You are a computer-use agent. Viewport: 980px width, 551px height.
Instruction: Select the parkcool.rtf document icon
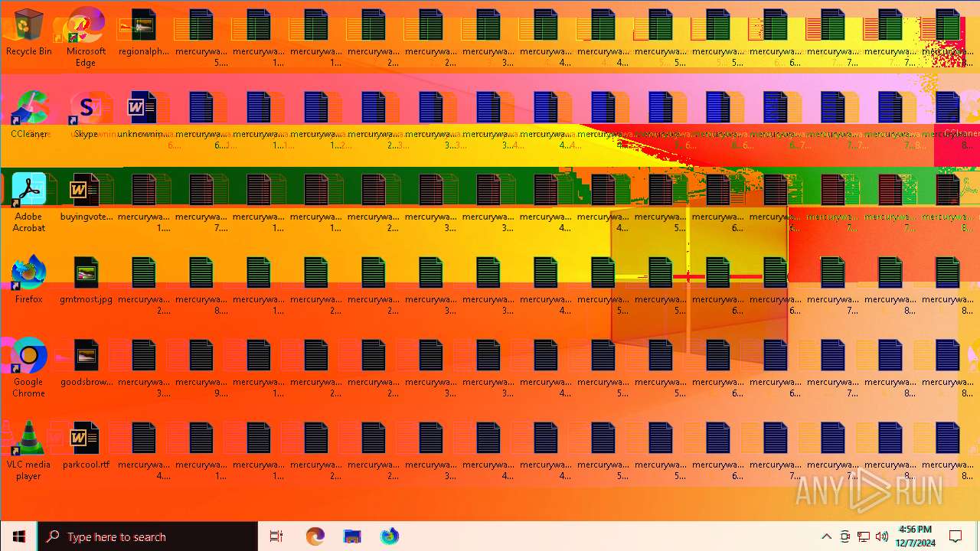pyautogui.click(x=86, y=445)
